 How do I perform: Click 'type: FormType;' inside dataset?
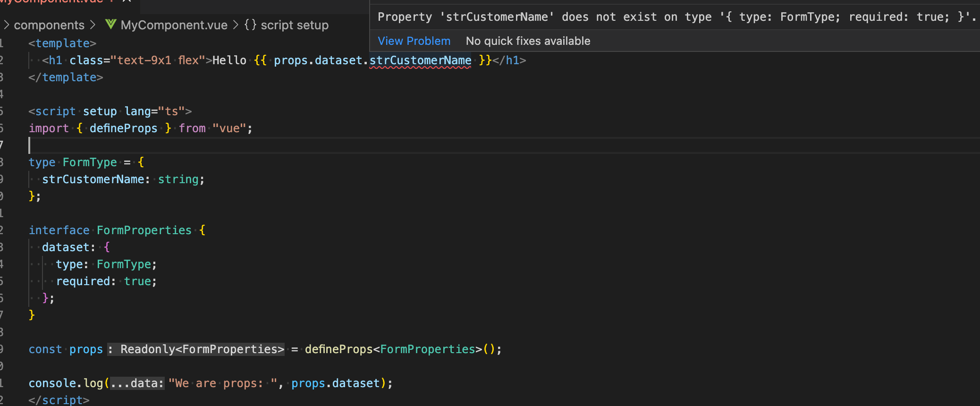click(x=106, y=264)
